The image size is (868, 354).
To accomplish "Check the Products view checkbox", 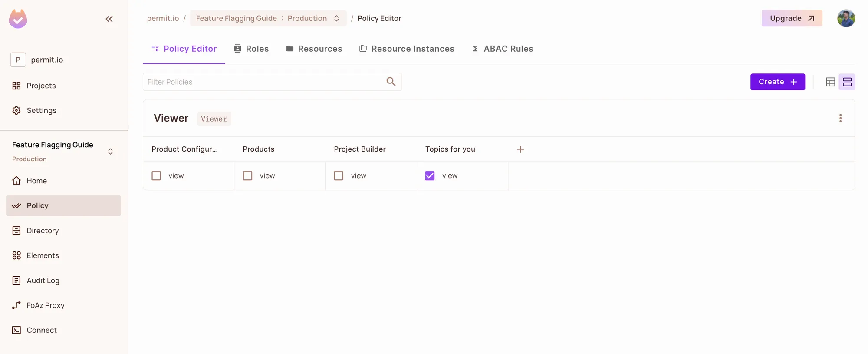I will (247, 176).
